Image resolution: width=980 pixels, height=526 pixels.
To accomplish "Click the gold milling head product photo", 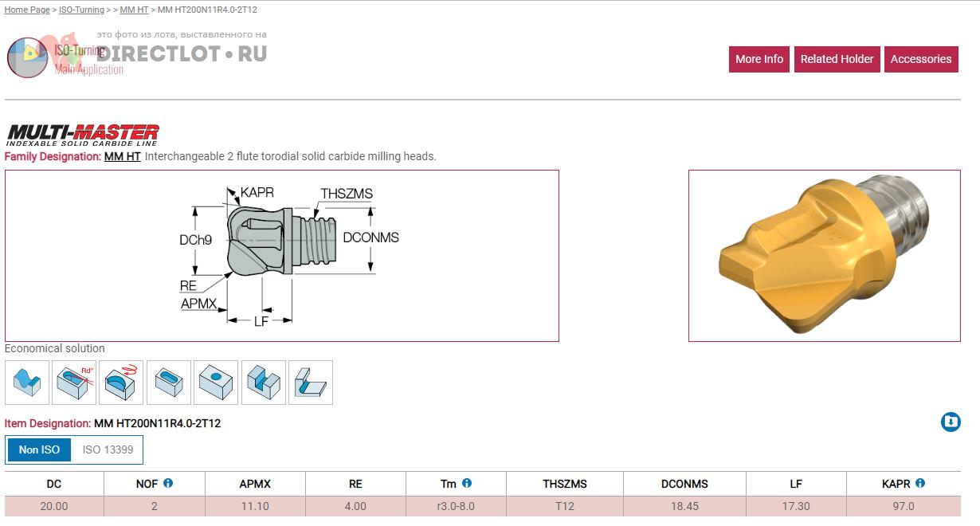I will pyautogui.click(x=825, y=256).
